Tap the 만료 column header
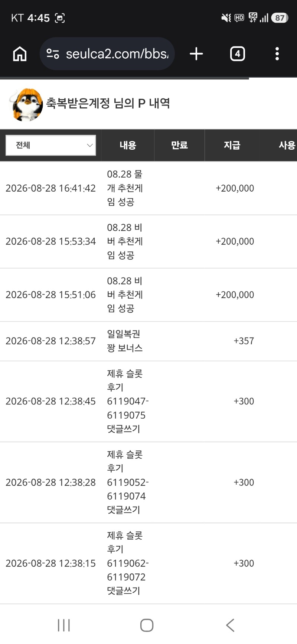Viewport: 297px width, 644px height. pos(179,145)
